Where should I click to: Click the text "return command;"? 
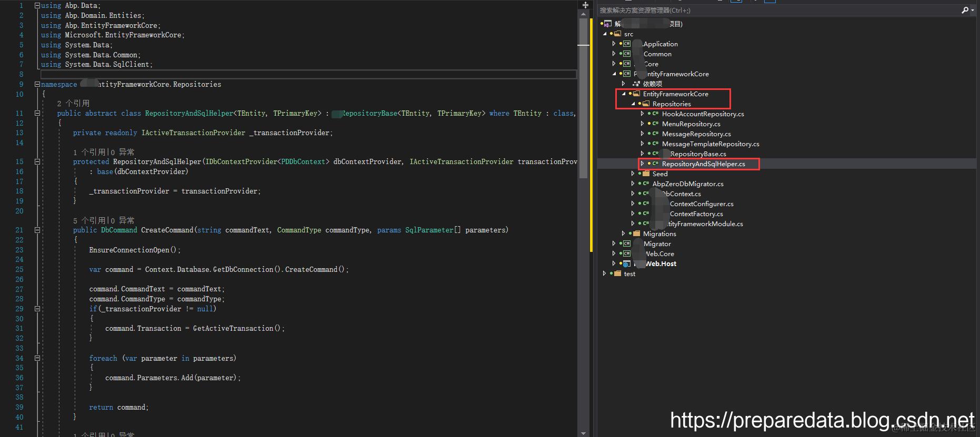[119, 407]
